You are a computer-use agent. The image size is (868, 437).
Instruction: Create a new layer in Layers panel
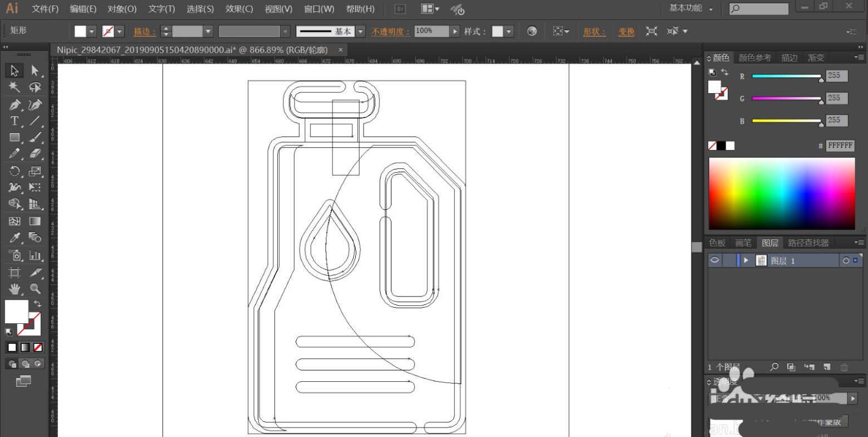coord(827,367)
